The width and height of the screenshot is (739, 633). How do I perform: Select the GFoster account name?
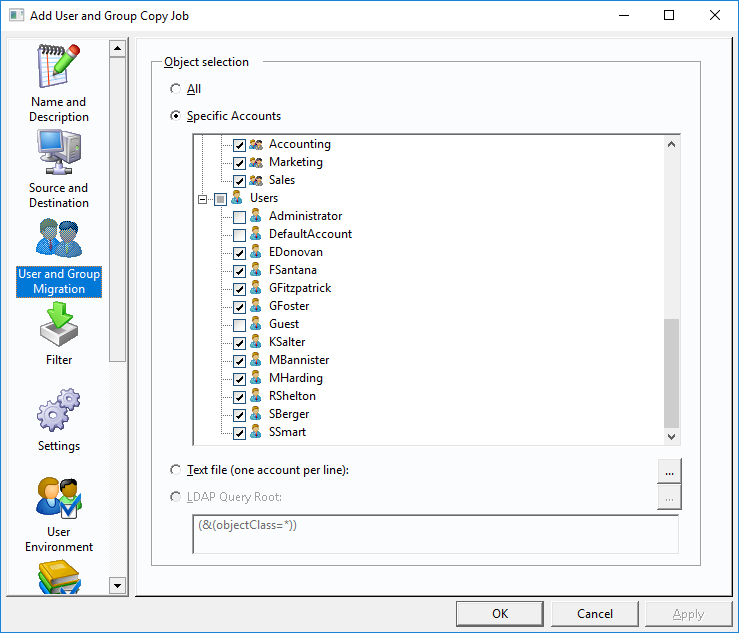click(289, 306)
